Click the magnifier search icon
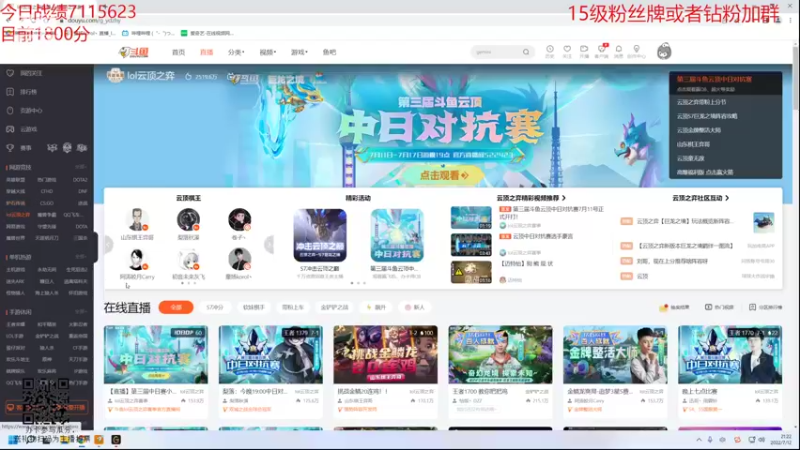Image resolution: width=800 pixels, height=450 pixels. tap(526, 52)
